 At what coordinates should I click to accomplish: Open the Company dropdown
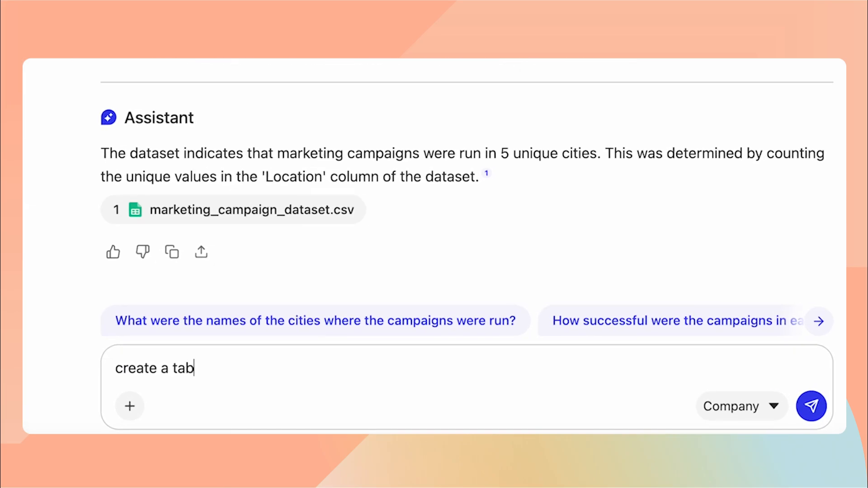point(731,406)
